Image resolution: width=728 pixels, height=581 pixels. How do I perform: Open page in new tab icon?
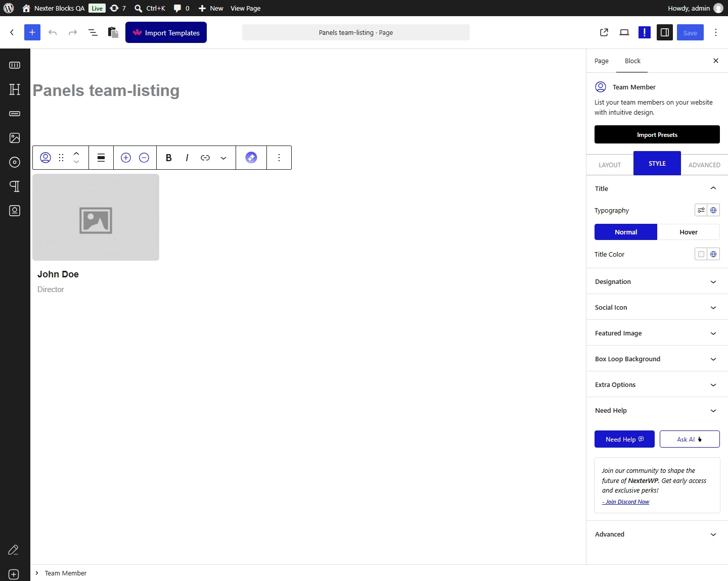tap(604, 32)
